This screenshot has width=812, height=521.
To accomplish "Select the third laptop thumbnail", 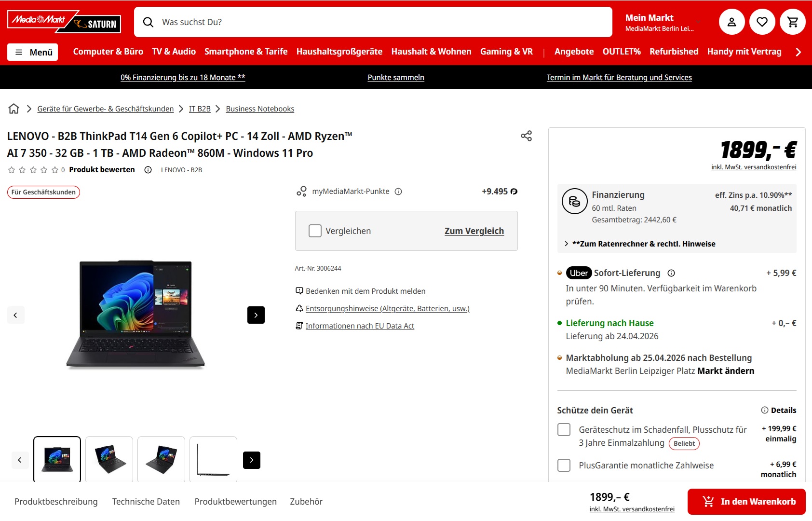I will tap(162, 459).
